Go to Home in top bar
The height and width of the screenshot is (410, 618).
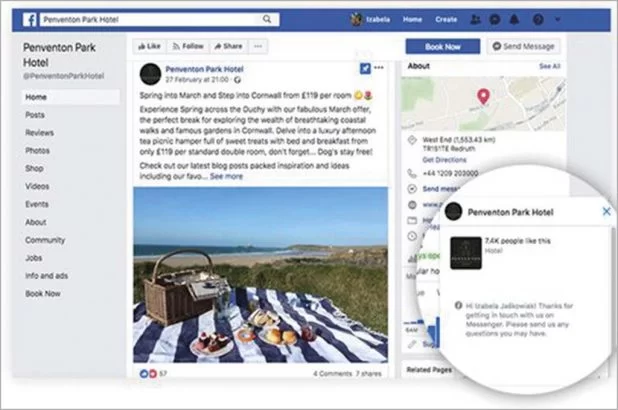tap(412, 19)
